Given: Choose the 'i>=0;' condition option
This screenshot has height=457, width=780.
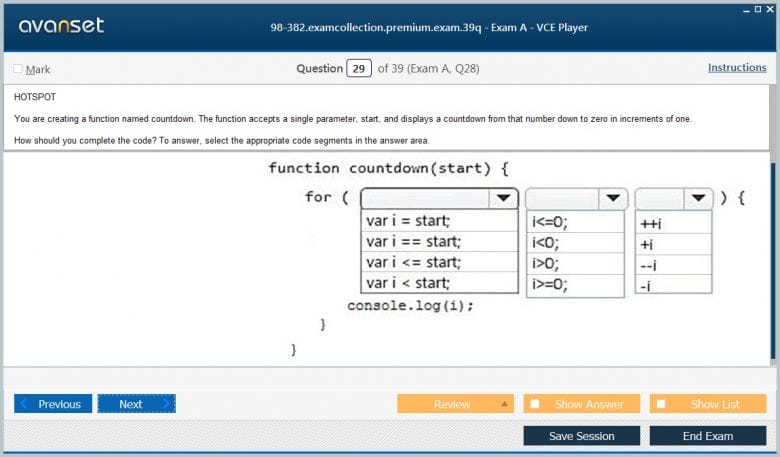Looking at the screenshot, I should 550,284.
